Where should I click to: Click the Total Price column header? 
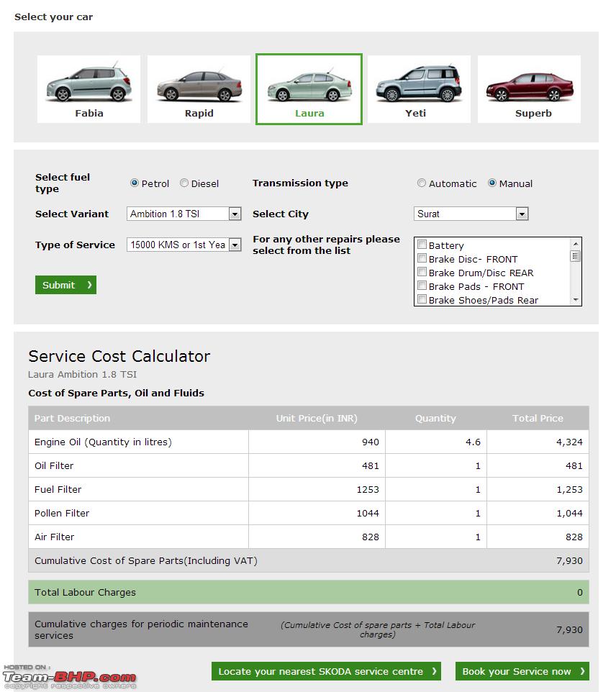coord(538,419)
